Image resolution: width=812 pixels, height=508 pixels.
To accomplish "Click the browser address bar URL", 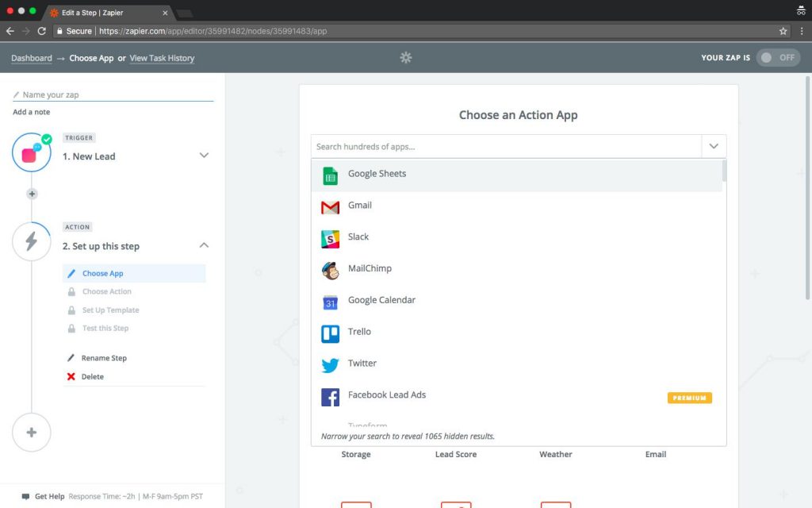I will (x=213, y=31).
